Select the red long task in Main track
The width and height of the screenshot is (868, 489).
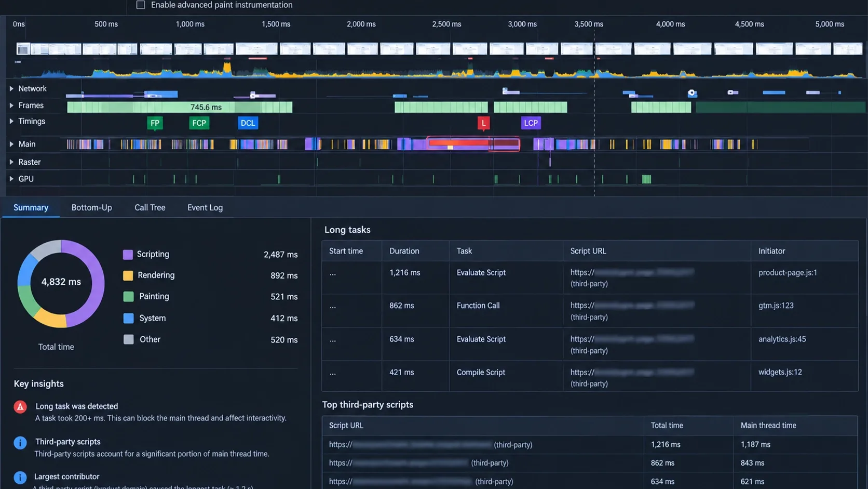tap(473, 143)
